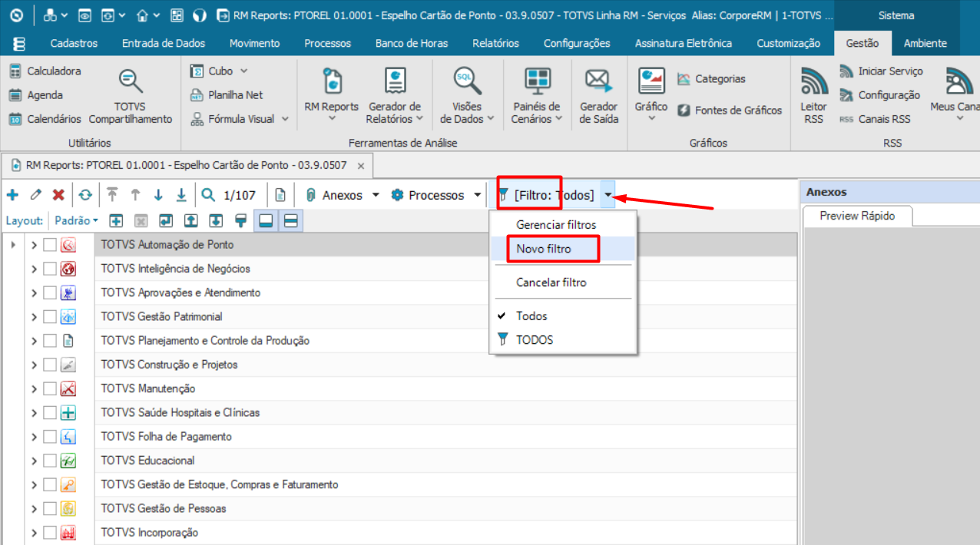The width and height of the screenshot is (980, 545).
Task: Expand TOTVS Planejamento e Controle da Produção
Action: (x=34, y=341)
